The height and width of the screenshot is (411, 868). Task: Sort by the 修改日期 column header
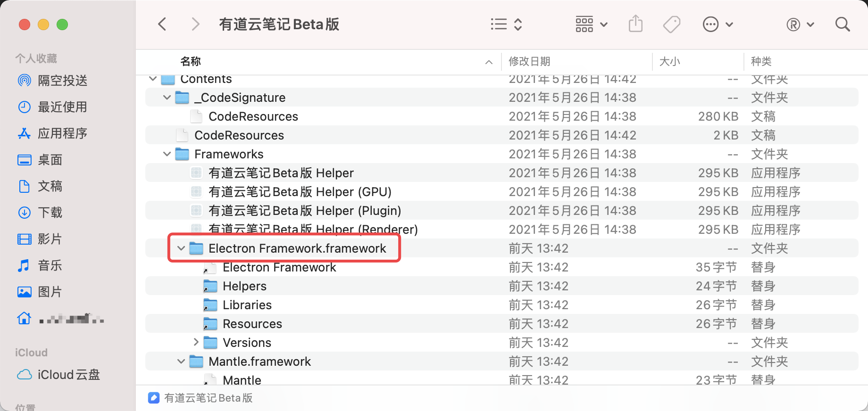(529, 61)
